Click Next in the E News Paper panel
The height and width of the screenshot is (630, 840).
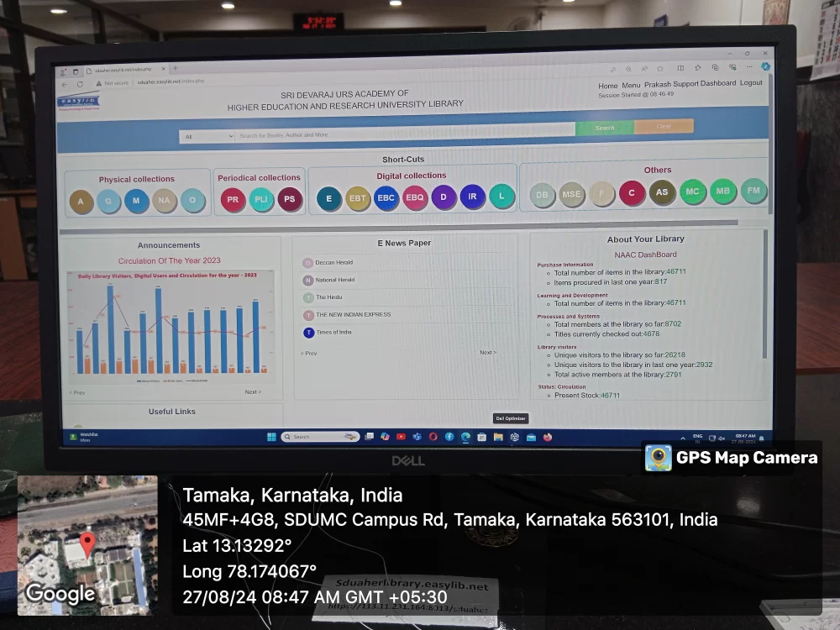[x=488, y=353]
